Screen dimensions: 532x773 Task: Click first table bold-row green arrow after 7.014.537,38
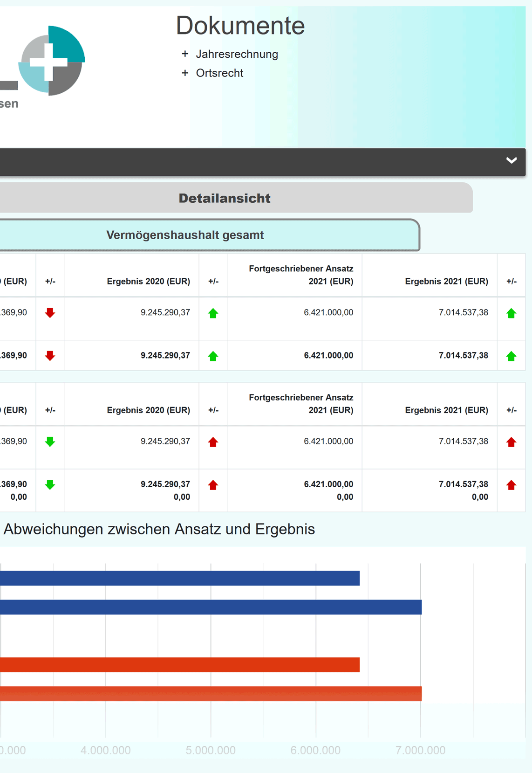(x=511, y=356)
